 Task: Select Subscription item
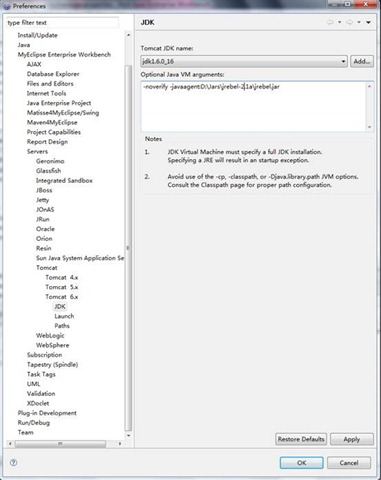[x=44, y=355]
